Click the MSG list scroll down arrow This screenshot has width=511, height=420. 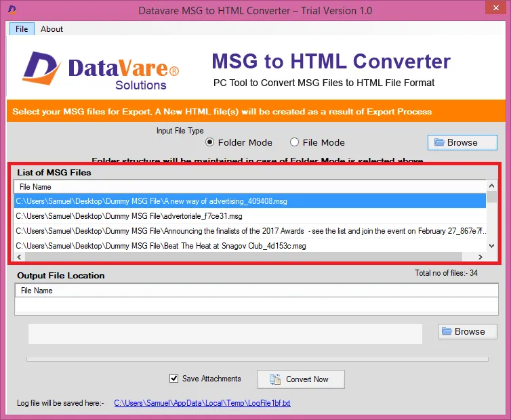click(492, 246)
